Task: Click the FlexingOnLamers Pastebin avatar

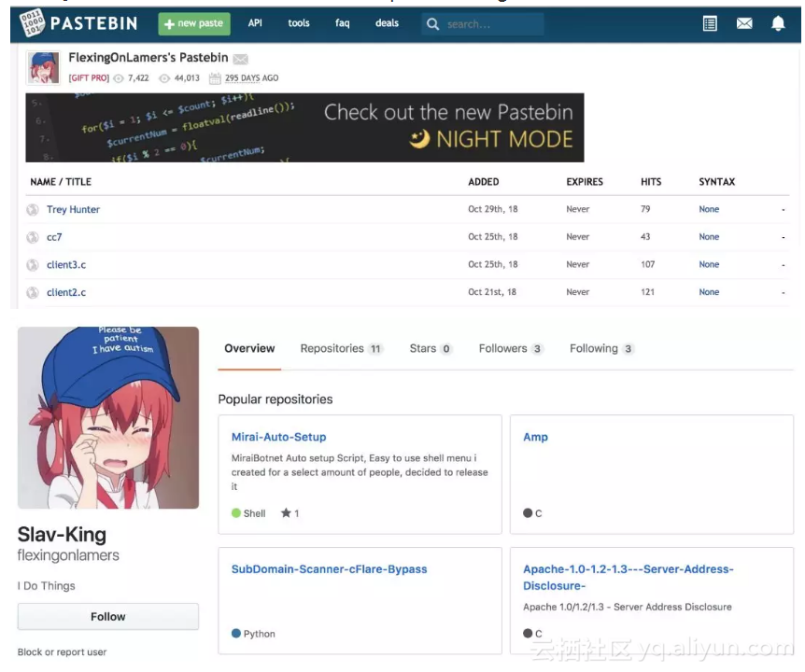Action: (43, 67)
